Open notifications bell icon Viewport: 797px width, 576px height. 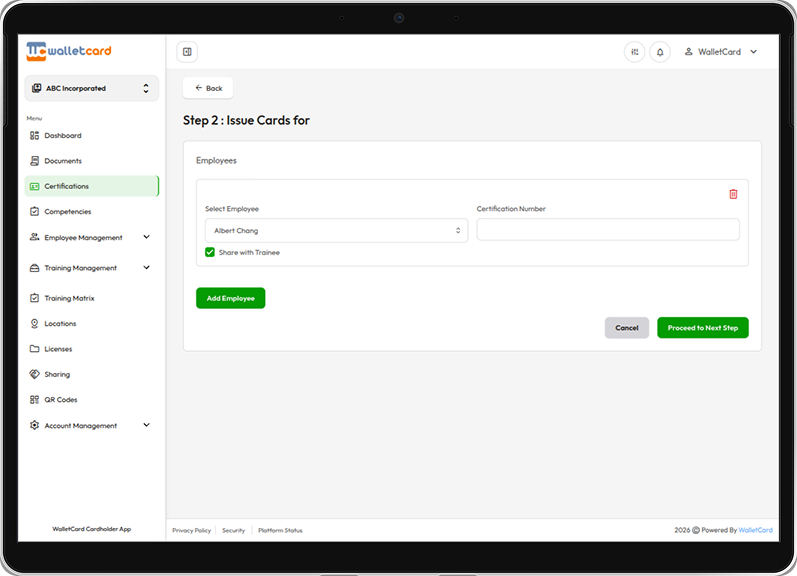[x=660, y=52]
